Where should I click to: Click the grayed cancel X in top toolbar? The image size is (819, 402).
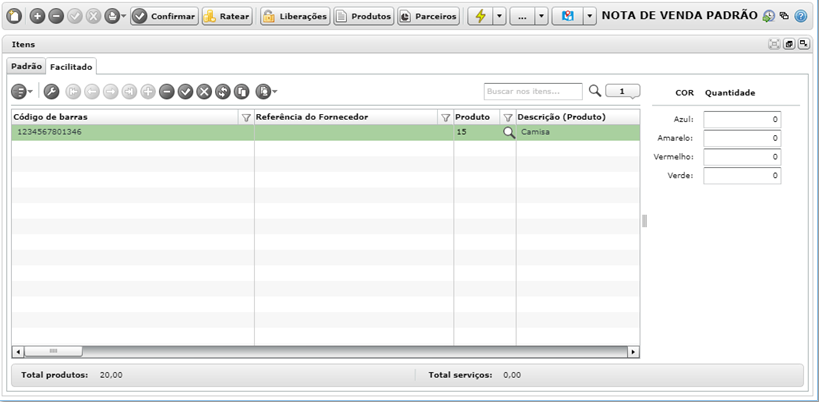[93, 16]
